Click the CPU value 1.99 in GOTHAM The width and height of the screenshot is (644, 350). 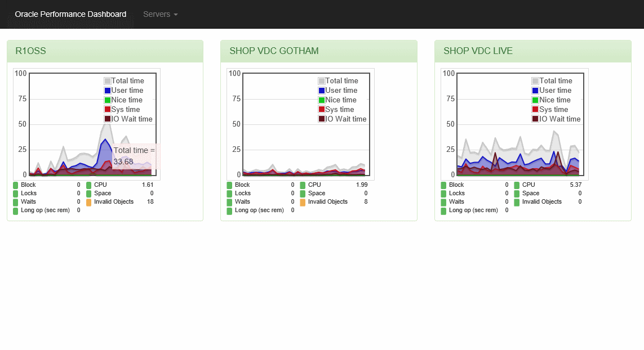pos(362,185)
